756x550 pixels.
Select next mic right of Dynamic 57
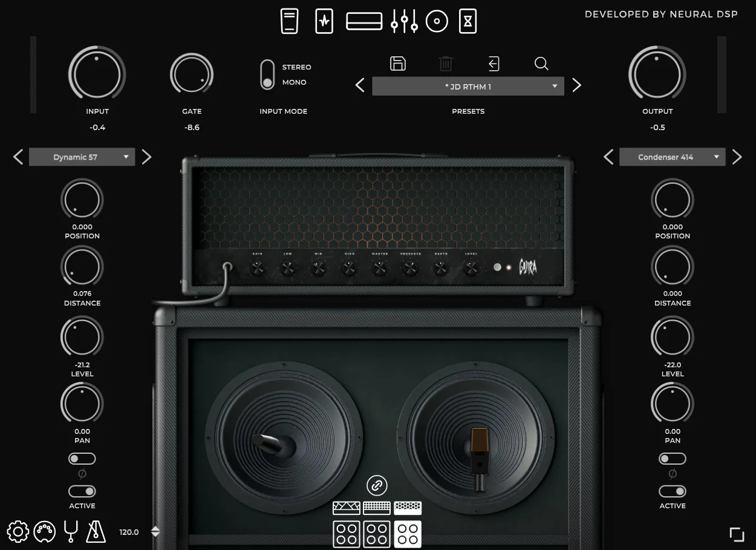[146, 157]
